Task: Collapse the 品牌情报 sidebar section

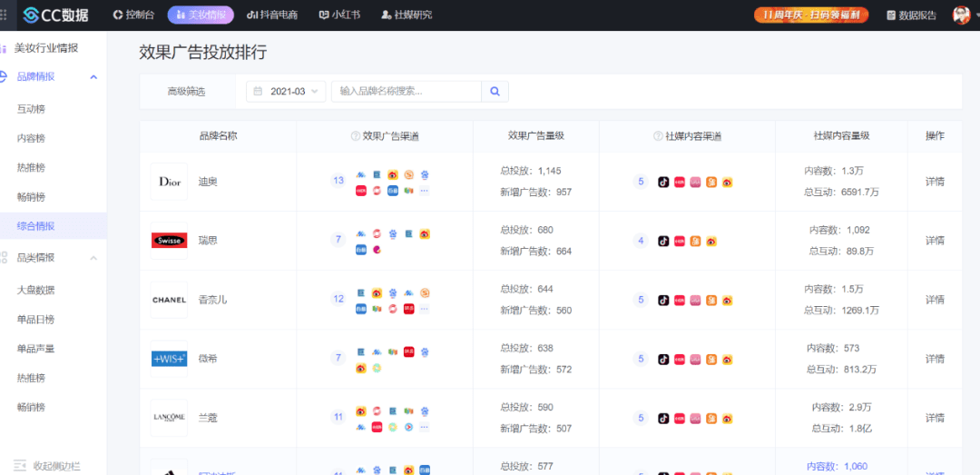Action: coord(93,77)
